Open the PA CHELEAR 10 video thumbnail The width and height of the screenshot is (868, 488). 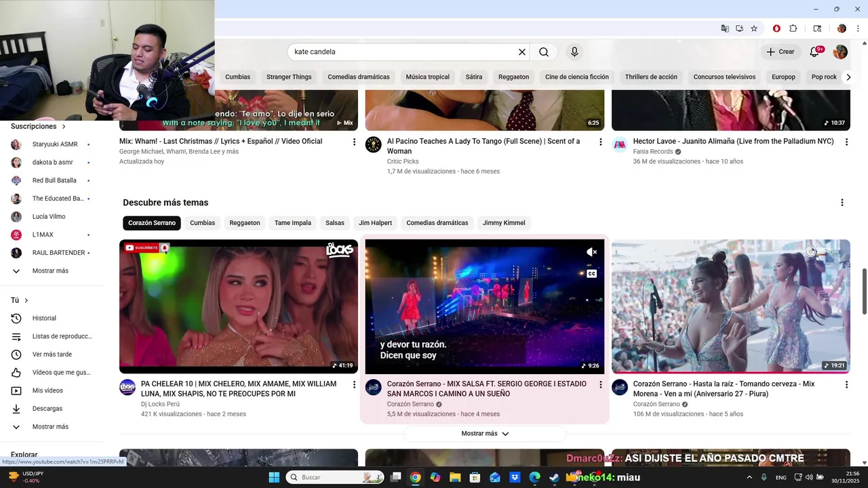tap(239, 306)
